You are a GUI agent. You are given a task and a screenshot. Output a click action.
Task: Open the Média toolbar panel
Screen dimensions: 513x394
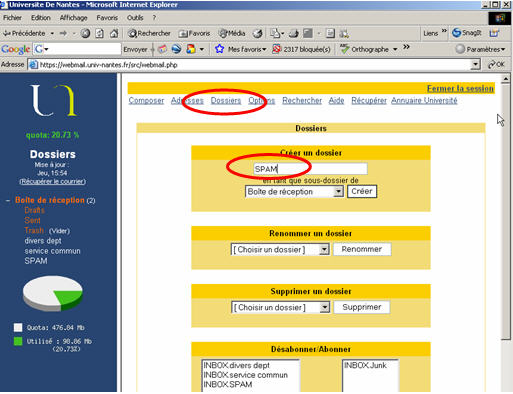232,33
